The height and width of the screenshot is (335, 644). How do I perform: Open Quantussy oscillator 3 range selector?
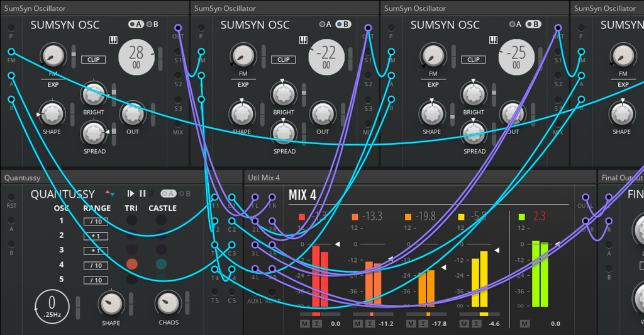pyautogui.click(x=96, y=251)
